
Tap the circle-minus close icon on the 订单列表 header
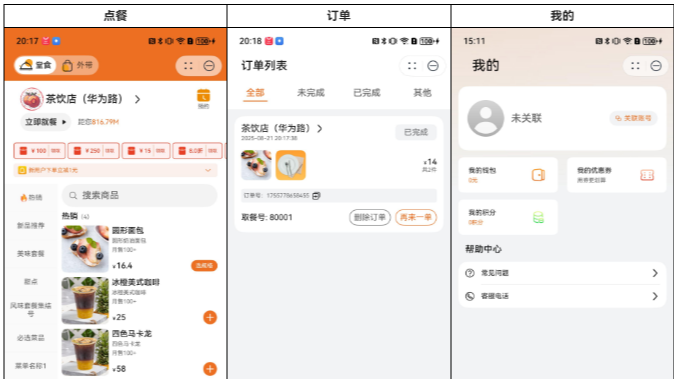click(x=433, y=66)
